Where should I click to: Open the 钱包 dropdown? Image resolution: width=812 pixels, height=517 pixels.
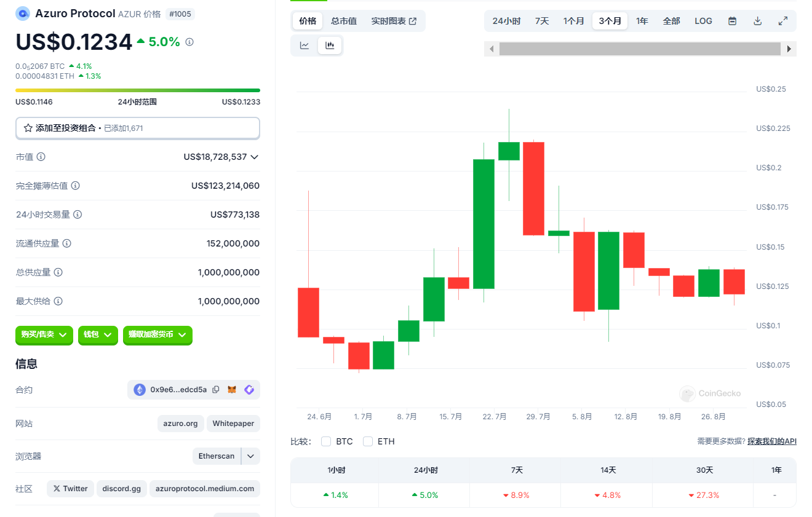98,334
